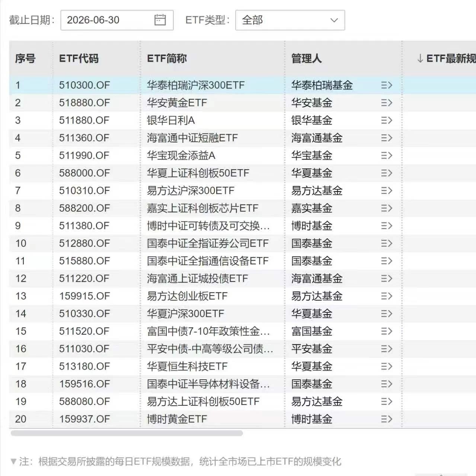
Task: Click the code 510330.OF
Action: [x=84, y=313]
